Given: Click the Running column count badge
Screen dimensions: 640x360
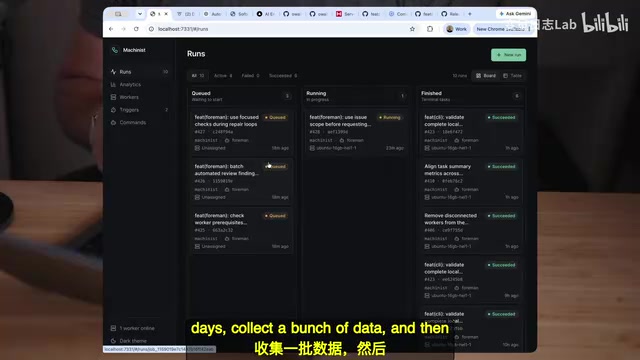Looking at the screenshot, I should click(402, 96).
